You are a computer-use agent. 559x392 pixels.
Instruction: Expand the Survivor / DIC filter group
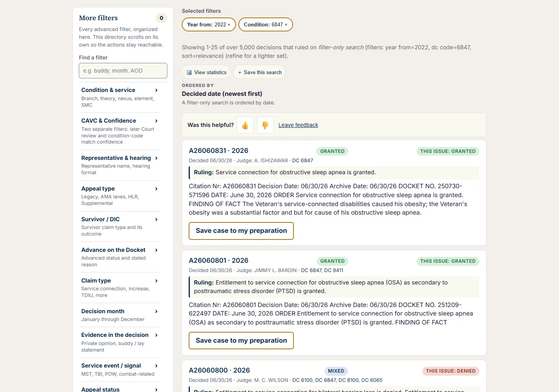(120, 226)
